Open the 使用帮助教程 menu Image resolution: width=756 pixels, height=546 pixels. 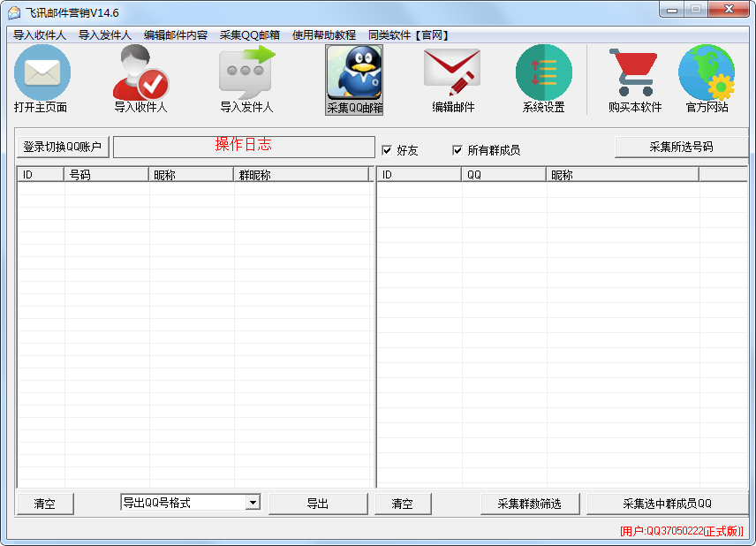tap(323, 35)
